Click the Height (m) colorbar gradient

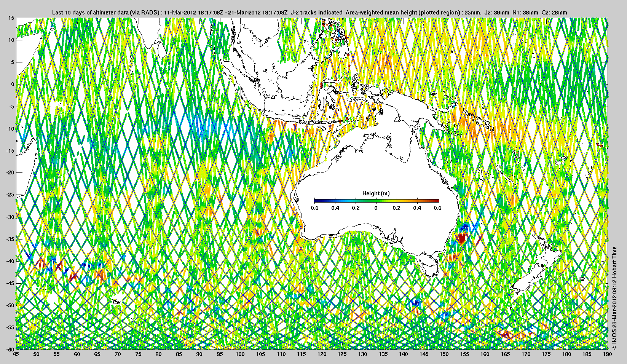[377, 201]
